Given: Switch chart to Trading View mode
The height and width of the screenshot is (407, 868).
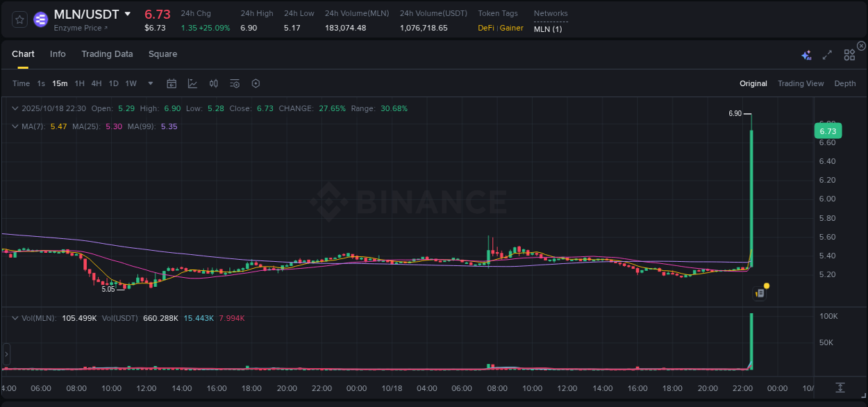Looking at the screenshot, I should (801, 83).
